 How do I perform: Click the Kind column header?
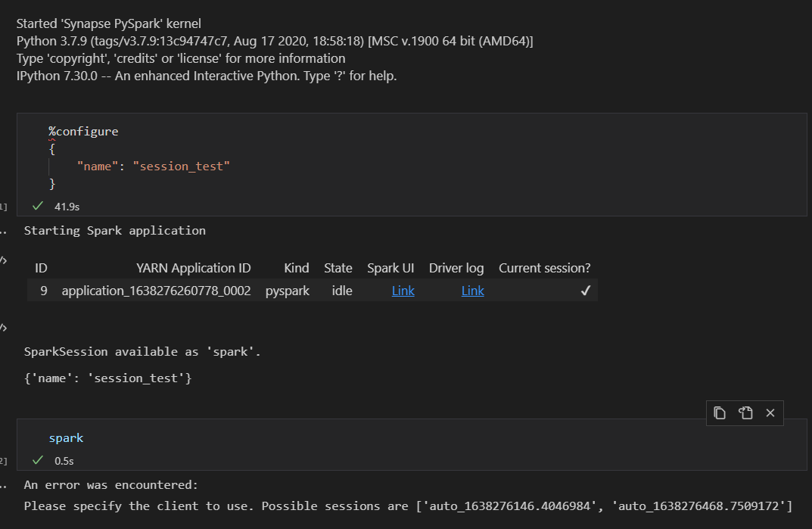(296, 268)
